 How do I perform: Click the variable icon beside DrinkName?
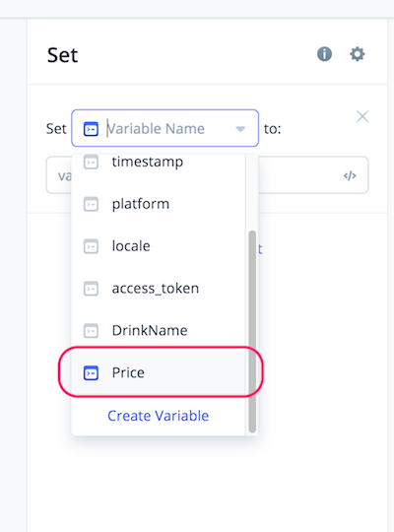(91, 330)
